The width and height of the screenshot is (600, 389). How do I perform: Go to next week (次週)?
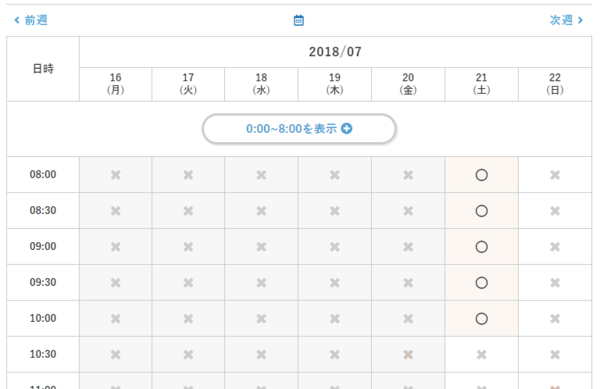[566, 20]
